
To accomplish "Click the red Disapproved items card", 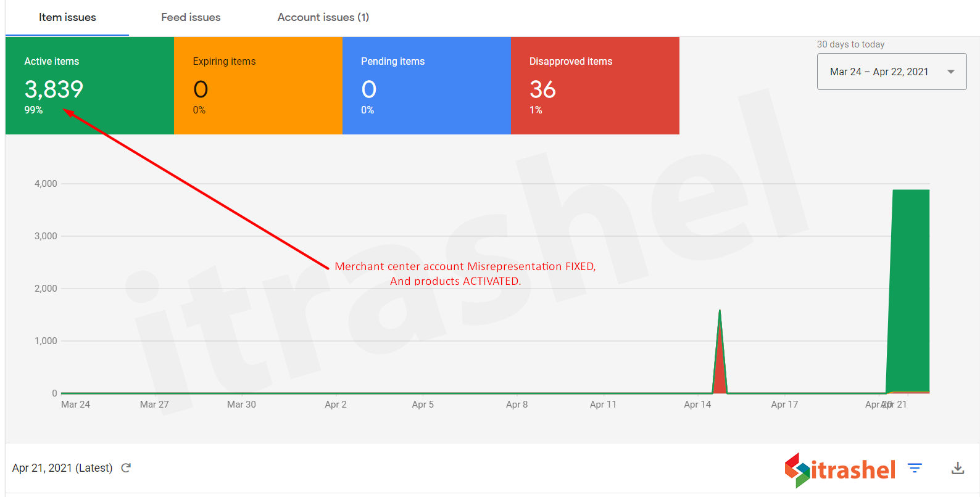I will [595, 86].
